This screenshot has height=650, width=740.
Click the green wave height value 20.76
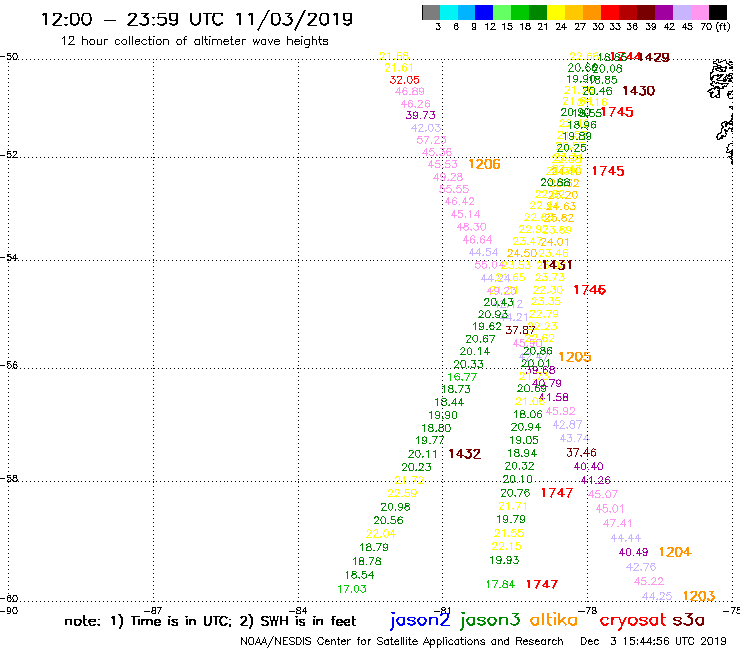pos(515,493)
